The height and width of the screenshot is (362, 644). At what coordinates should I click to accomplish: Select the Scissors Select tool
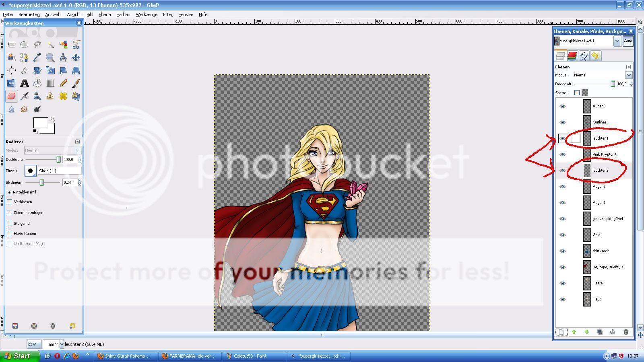tap(76, 45)
